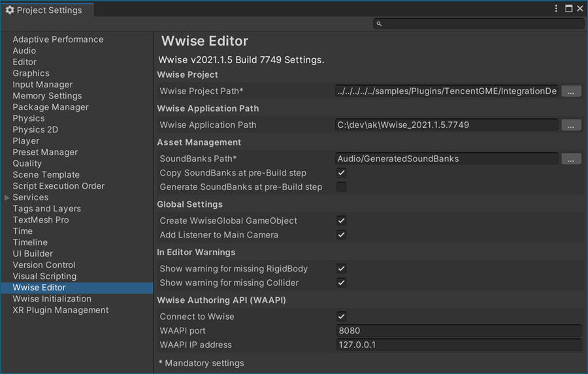The height and width of the screenshot is (374, 588).
Task: Toggle Show warning for missing RigidBody
Action: click(x=342, y=269)
